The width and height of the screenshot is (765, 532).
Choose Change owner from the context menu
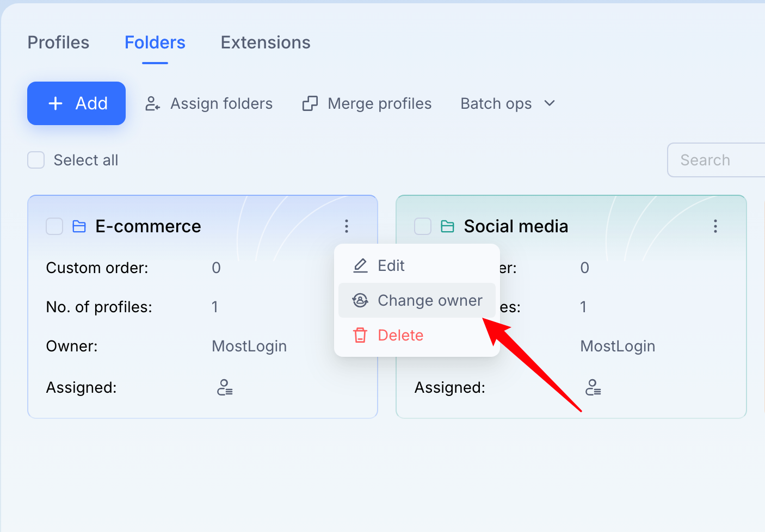417,300
